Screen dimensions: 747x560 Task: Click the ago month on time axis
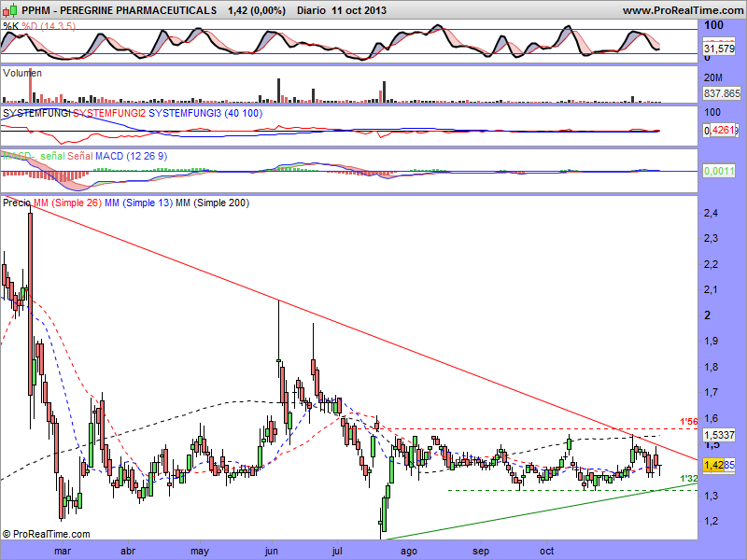(409, 552)
